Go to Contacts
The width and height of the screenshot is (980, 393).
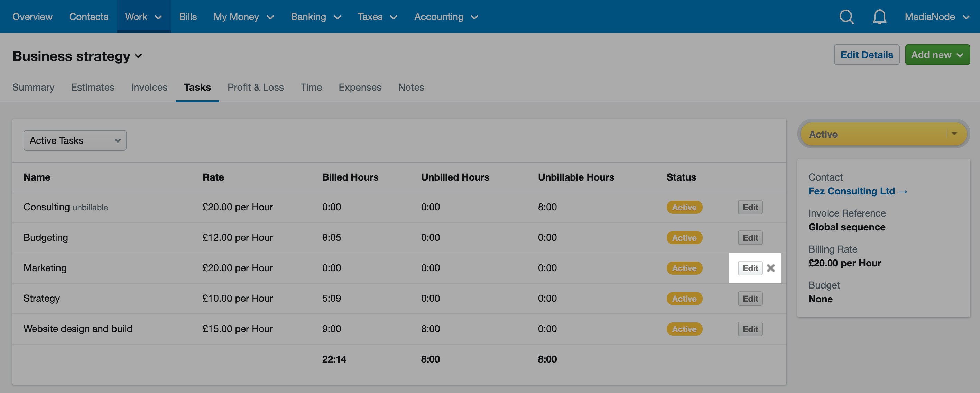(89, 17)
